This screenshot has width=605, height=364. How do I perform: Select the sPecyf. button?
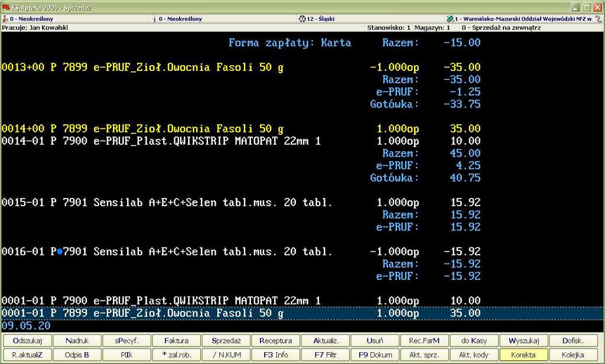tap(126, 340)
